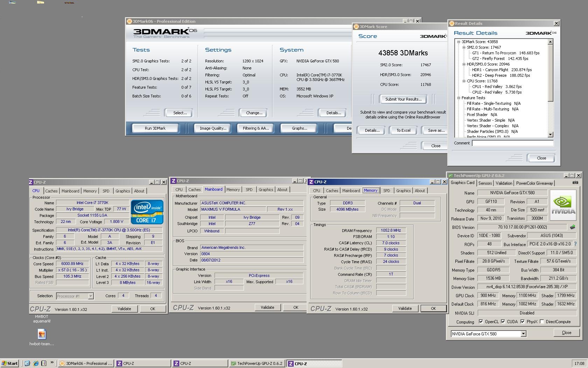Click the Run 3DMark button

[155, 128]
